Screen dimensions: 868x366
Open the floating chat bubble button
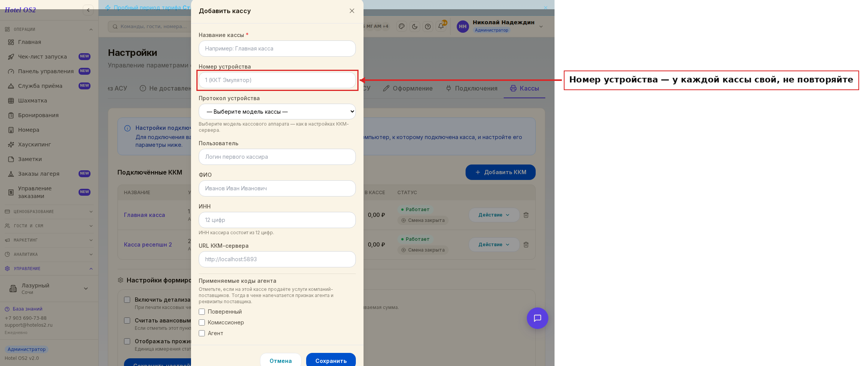pyautogui.click(x=538, y=318)
